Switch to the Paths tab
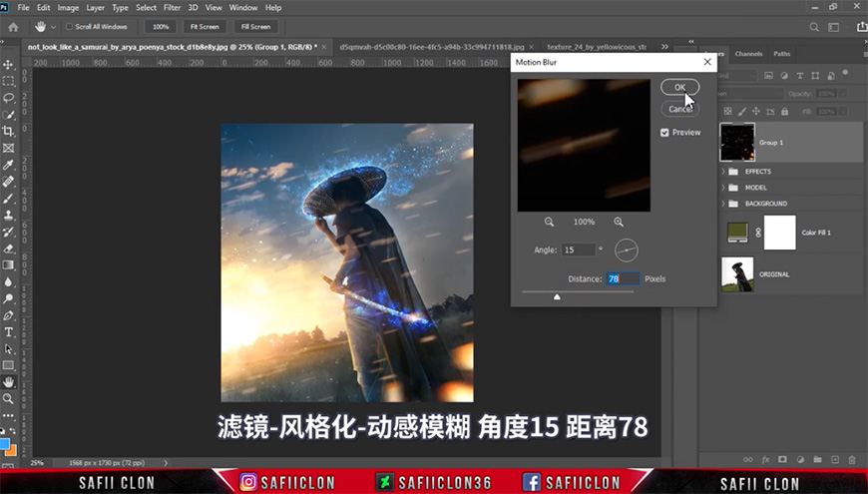The height and width of the screenshot is (494, 868). [781, 54]
